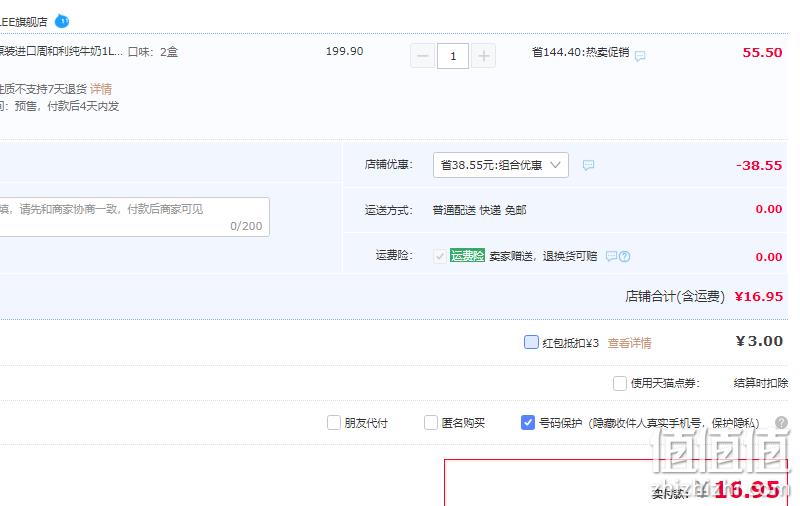Click the seller message text box

[134, 217]
